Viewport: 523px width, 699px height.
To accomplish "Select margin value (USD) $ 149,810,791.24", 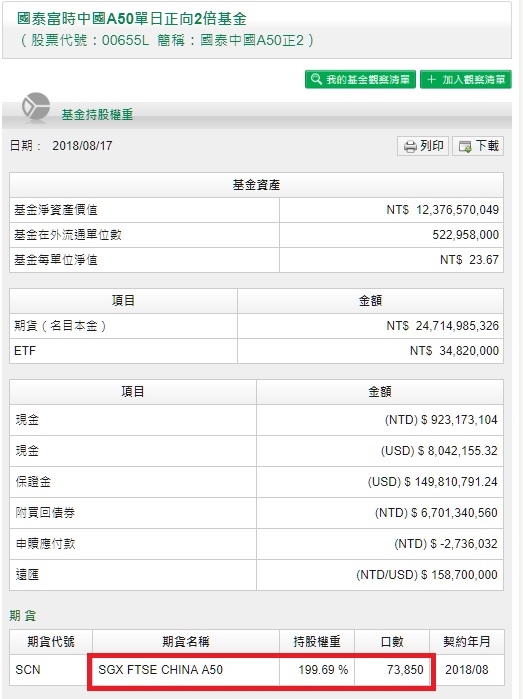I will tap(432, 482).
